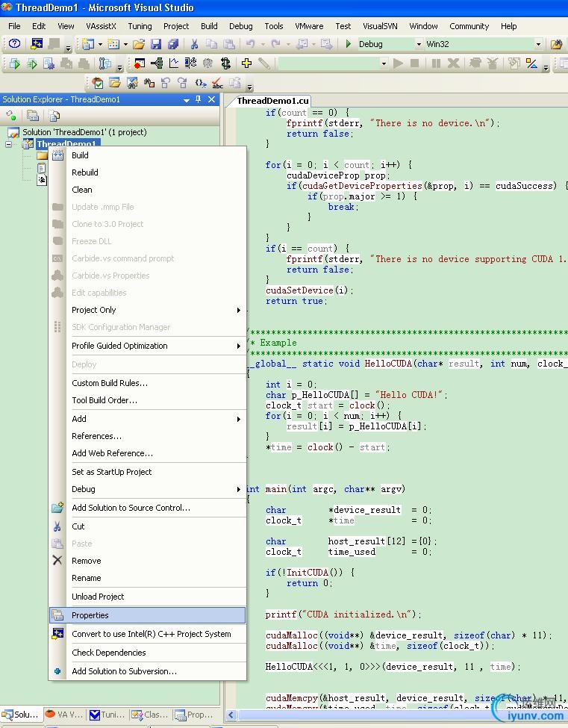Open the Debug configuration dropdown
Viewport: 568px width, 728px height.
[419, 44]
